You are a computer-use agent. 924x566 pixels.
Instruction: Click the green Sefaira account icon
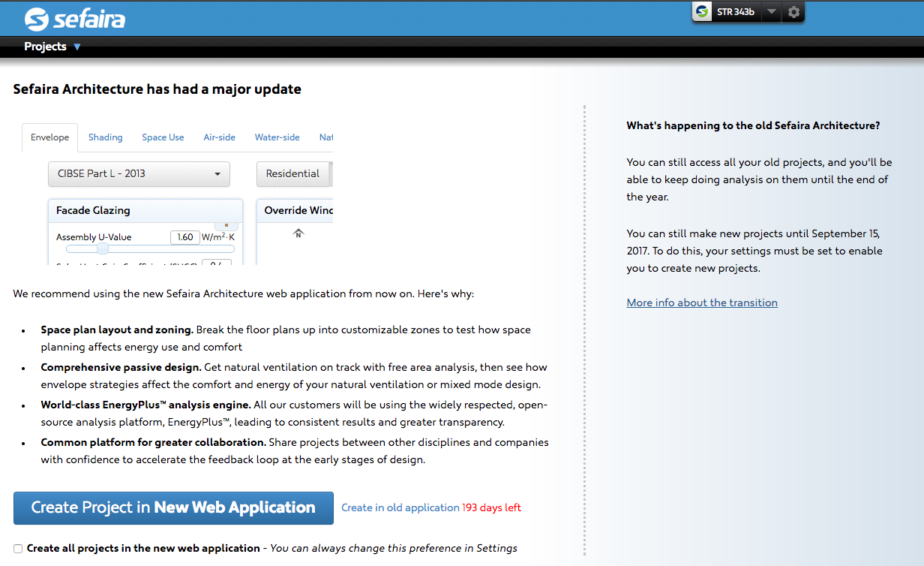[702, 12]
